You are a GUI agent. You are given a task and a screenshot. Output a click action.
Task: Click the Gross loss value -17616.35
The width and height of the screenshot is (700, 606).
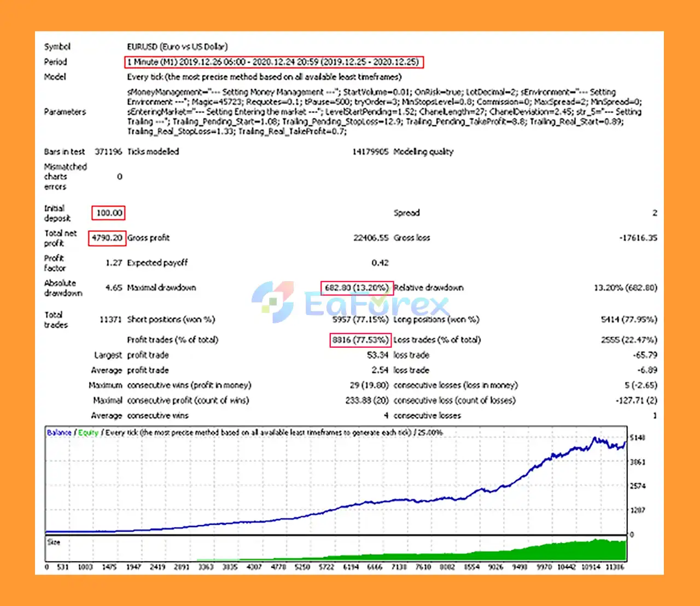638,238
